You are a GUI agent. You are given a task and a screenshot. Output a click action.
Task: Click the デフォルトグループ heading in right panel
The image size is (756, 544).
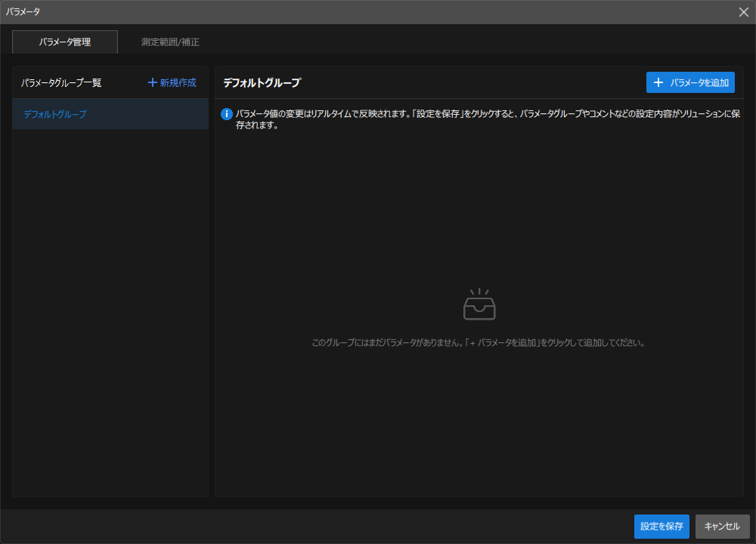[262, 83]
